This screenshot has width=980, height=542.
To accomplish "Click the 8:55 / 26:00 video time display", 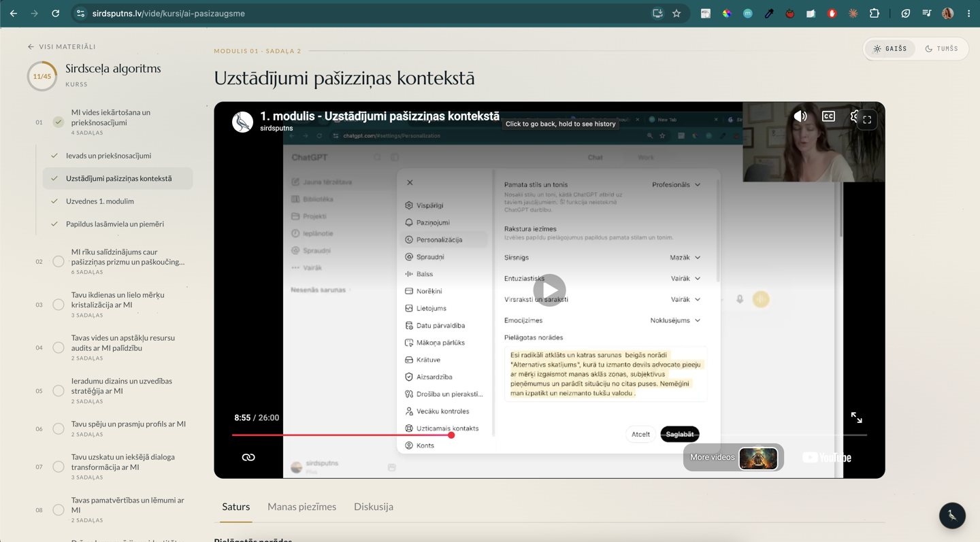I will [257, 418].
